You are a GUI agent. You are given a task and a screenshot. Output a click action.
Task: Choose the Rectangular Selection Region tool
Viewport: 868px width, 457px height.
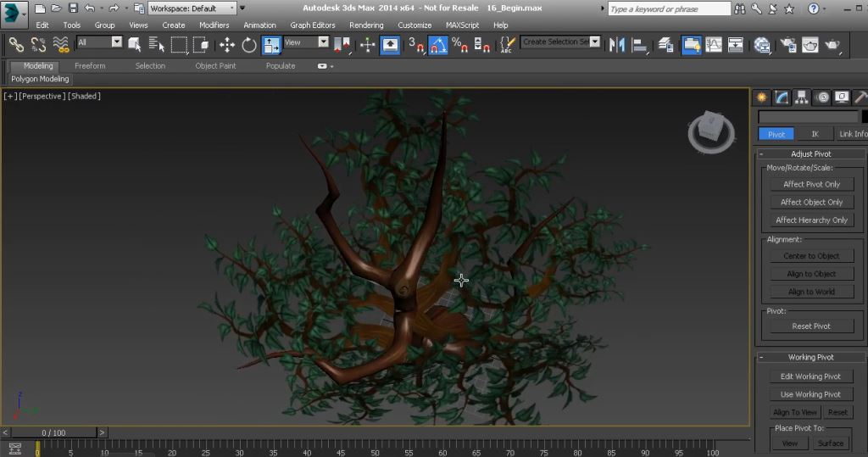[179, 44]
